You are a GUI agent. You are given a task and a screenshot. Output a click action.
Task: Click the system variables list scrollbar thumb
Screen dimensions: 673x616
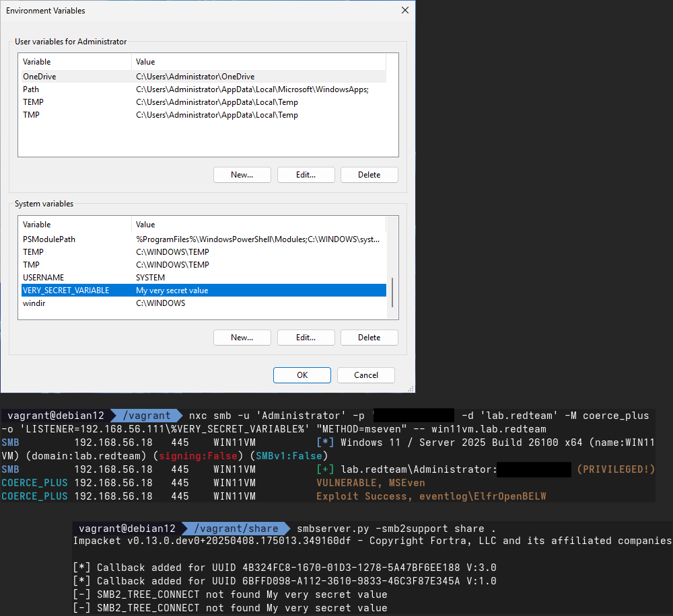coord(392,293)
